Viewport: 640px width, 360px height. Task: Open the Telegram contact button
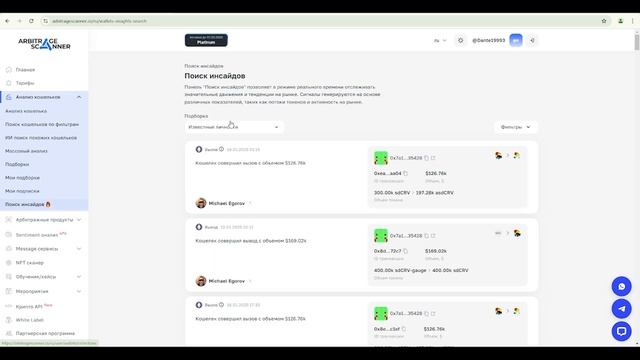pos(621,309)
